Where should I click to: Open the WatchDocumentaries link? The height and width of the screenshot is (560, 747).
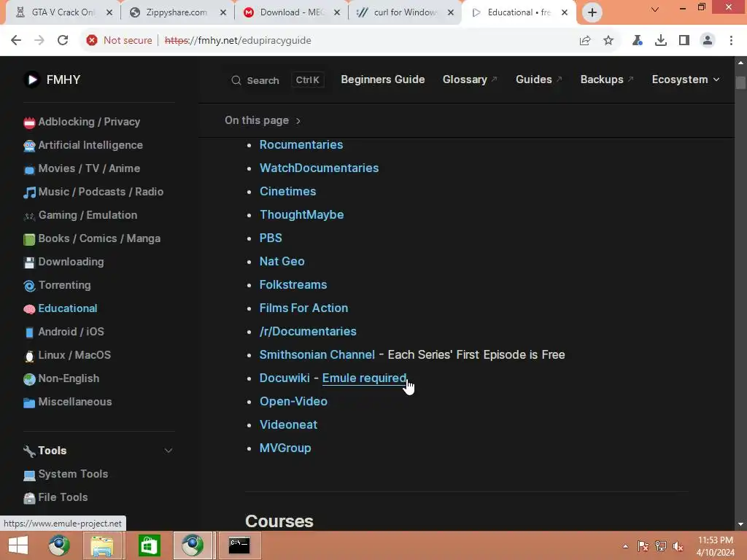319,168
